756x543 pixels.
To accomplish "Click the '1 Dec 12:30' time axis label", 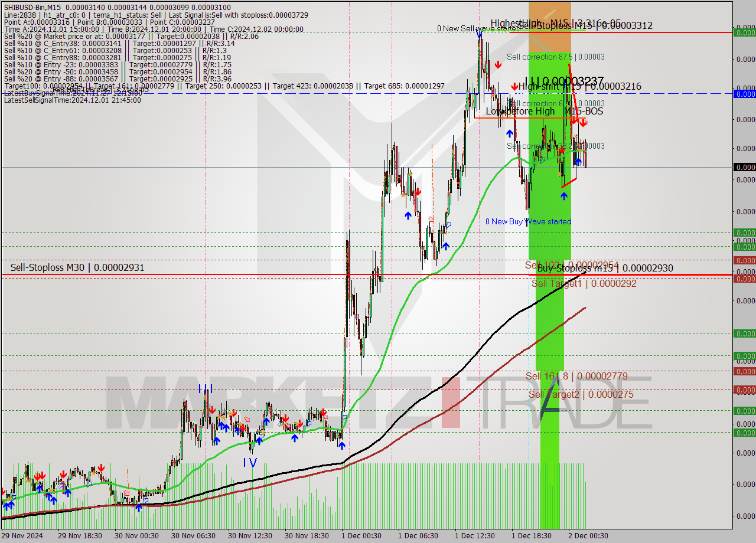I will tap(475, 536).
